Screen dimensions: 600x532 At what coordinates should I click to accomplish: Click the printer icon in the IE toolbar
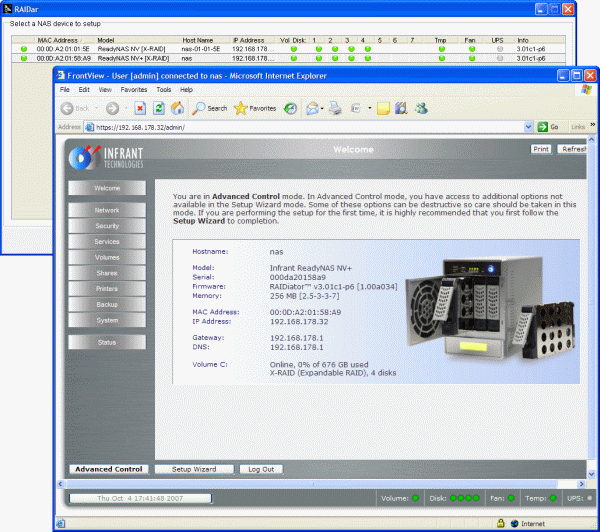coord(335,109)
